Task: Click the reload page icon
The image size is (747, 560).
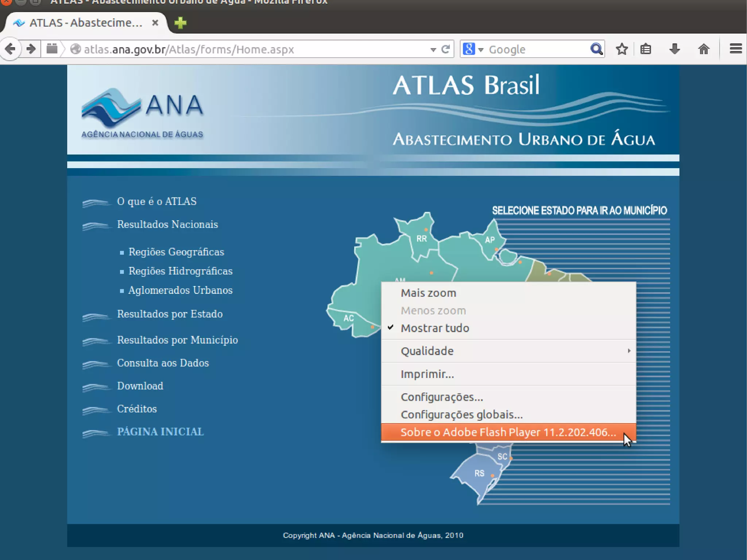Action: [445, 49]
